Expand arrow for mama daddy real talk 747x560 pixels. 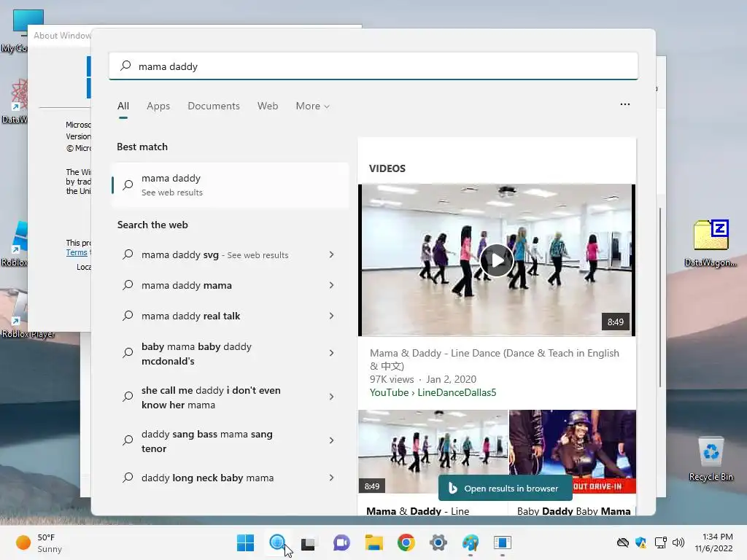click(x=332, y=316)
